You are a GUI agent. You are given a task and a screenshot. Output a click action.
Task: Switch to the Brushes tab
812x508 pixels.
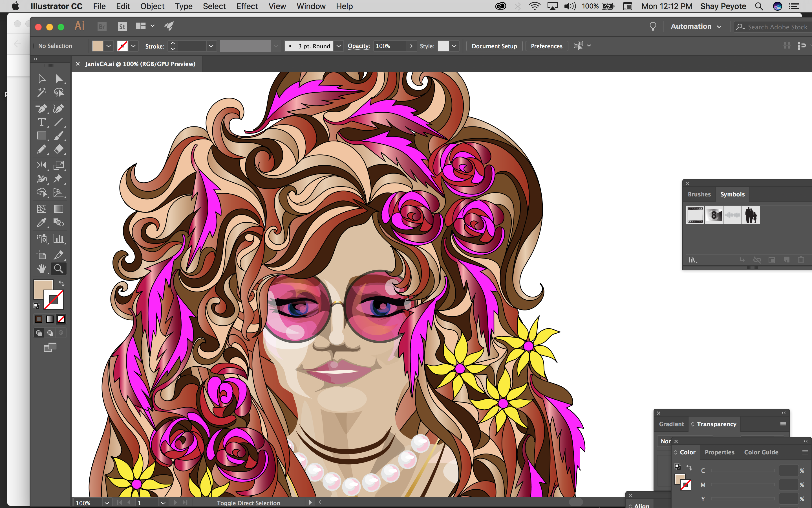[699, 194]
